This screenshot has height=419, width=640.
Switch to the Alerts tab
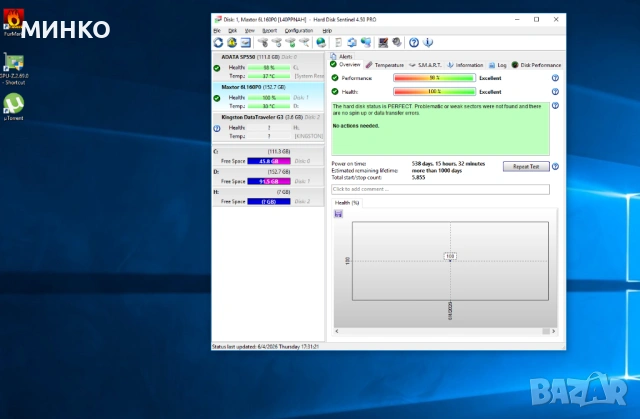click(x=342, y=56)
